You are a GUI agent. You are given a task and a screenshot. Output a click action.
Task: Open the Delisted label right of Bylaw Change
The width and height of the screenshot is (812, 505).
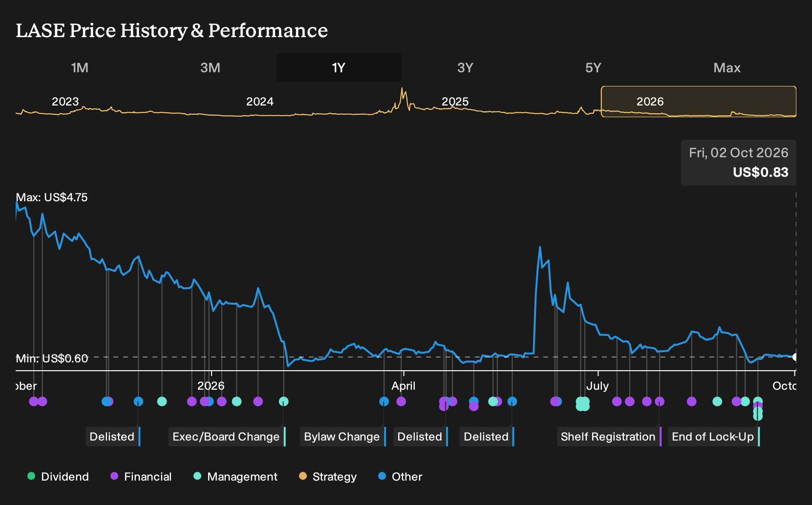(x=421, y=437)
